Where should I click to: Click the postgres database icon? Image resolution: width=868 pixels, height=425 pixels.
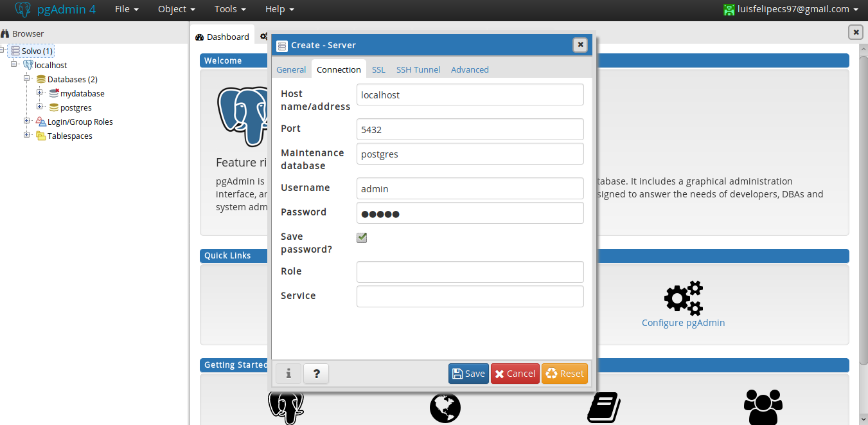[54, 107]
